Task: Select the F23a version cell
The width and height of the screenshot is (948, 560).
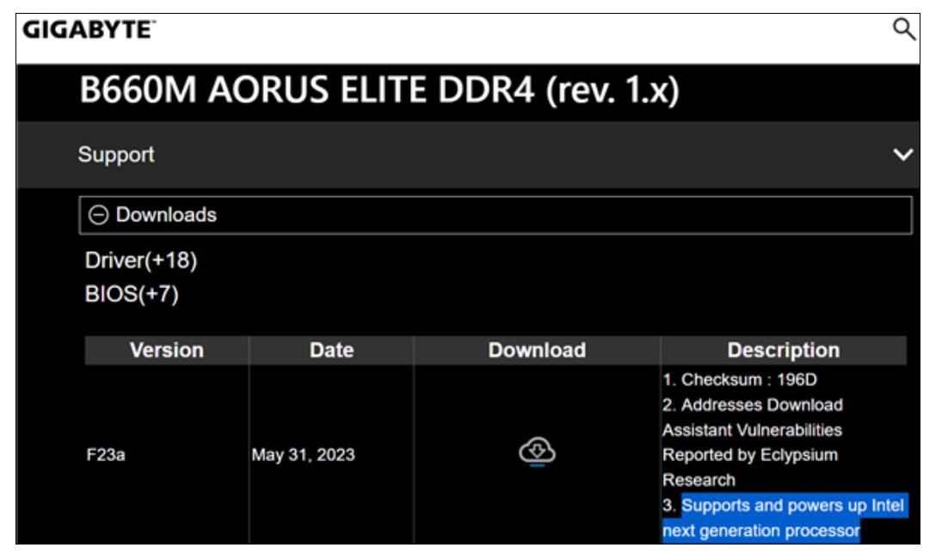Action: (106, 455)
